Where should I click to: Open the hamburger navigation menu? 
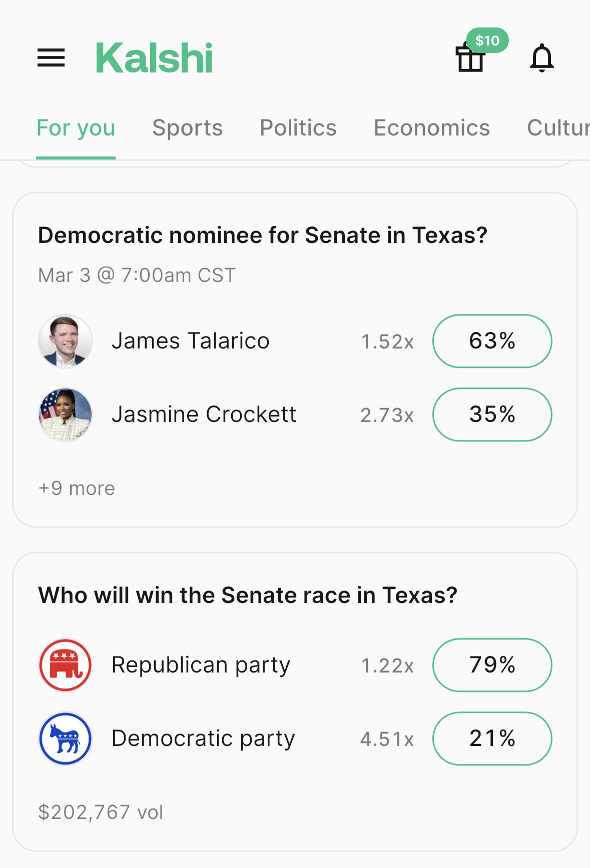click(x=51, y=57)
